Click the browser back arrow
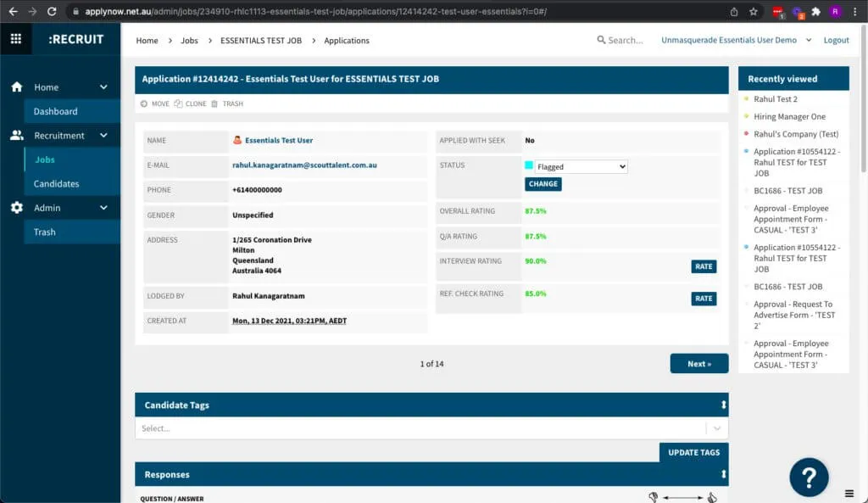The width and height of the screenshot is (868, 503). [14, 11]
